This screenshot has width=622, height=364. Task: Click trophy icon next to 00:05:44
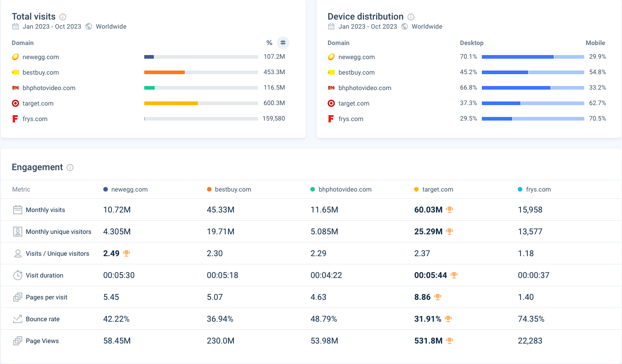[454, 275]
